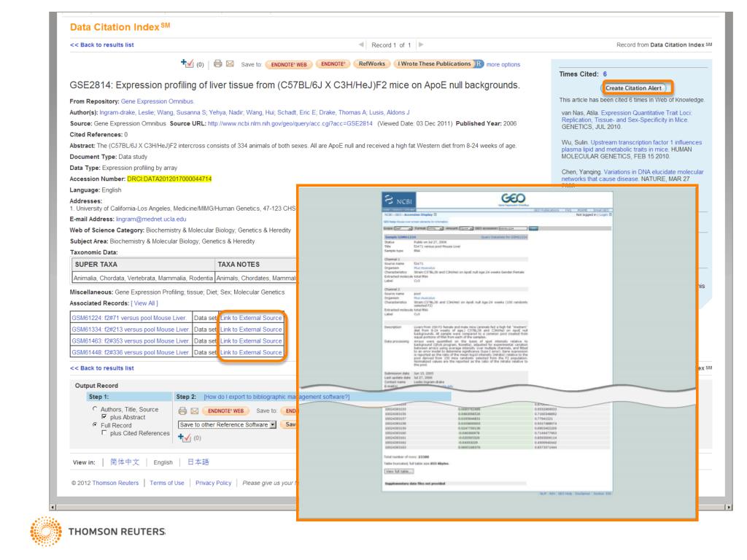Image resolution: width=747 pixels, height=560 pixels.
Task: Click I Wrote These Publications button
Action: pos(434,64)
